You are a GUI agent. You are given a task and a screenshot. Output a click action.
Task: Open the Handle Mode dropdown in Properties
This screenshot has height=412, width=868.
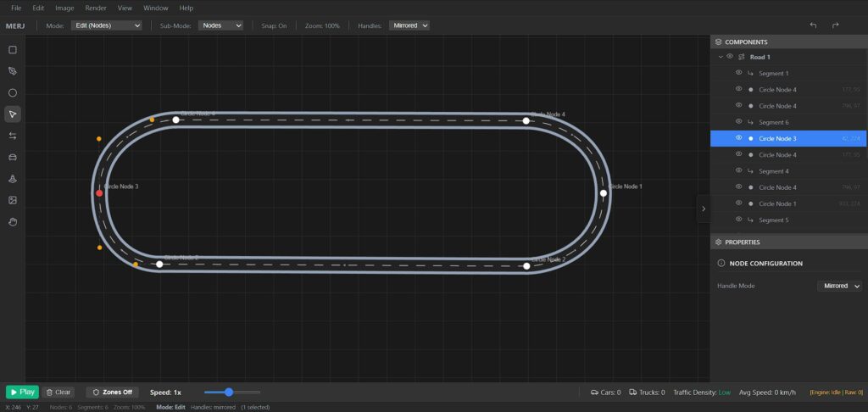[840, 286]
